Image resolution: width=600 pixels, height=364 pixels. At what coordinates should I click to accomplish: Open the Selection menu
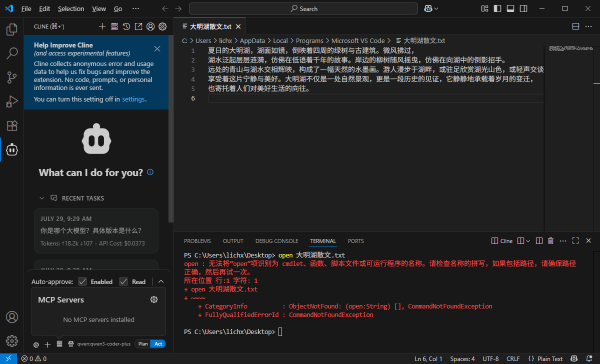71,8
